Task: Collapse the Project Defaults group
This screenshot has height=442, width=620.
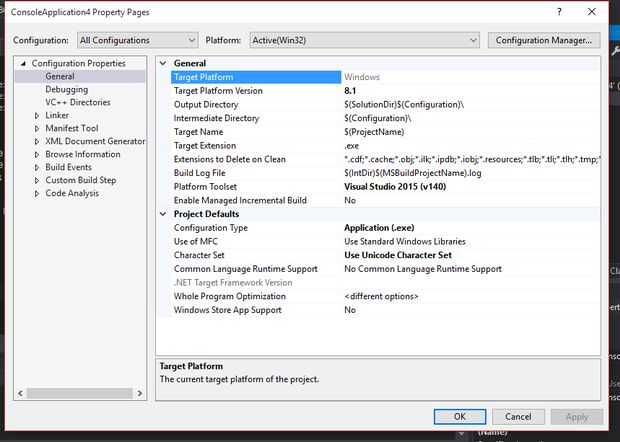Action: tap(163, 214)
